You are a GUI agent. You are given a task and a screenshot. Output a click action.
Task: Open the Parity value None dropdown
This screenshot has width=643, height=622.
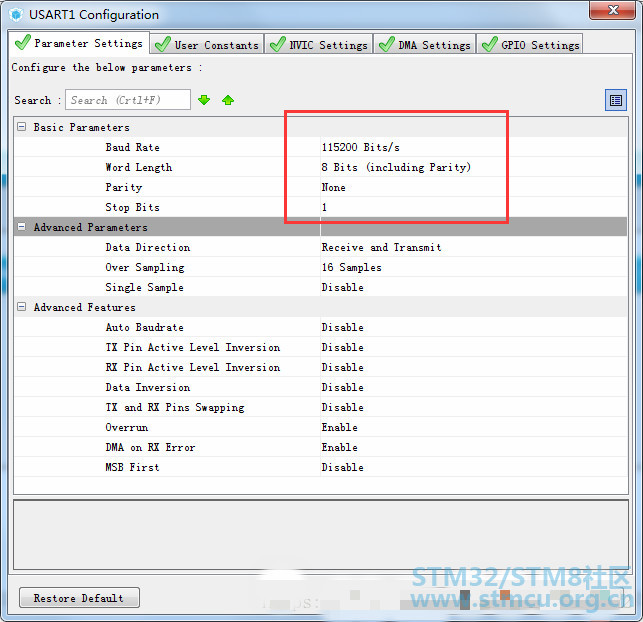[x=333, y=187]
